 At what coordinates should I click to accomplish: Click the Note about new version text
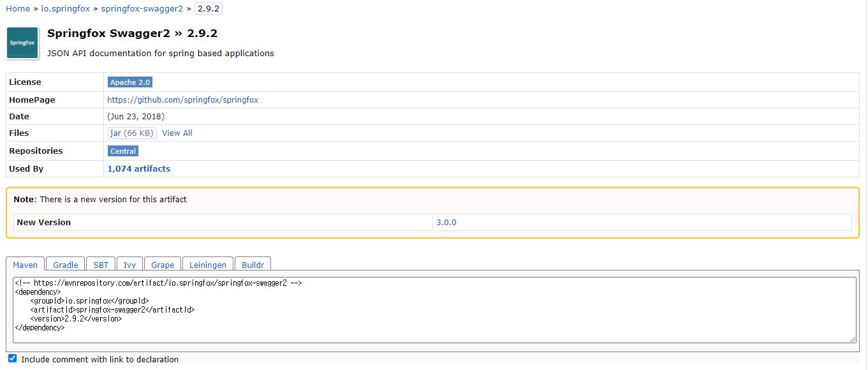click(100, 200)
